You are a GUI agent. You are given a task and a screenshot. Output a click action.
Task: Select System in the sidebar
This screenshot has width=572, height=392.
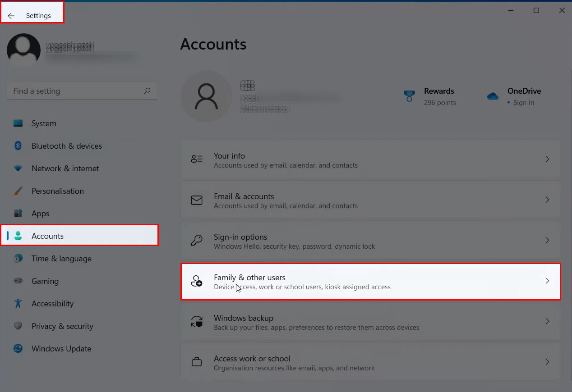pyautogui.click(x=44, y=123)
